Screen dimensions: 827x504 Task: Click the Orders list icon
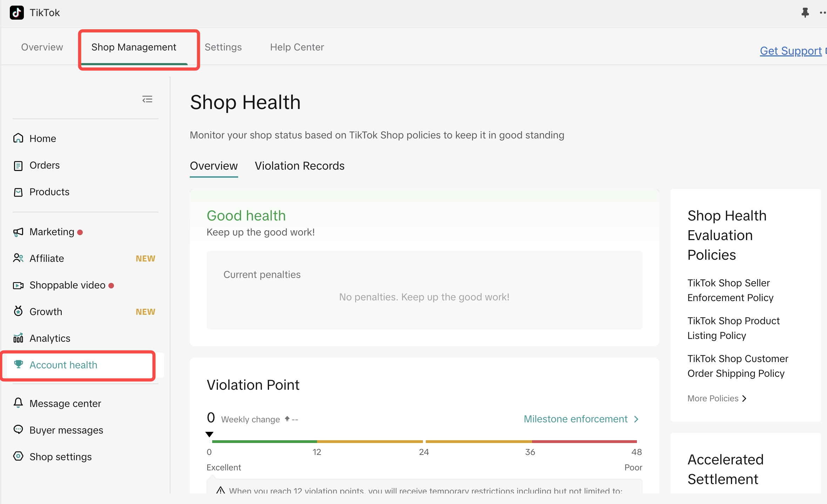click(x=18, y=165)
